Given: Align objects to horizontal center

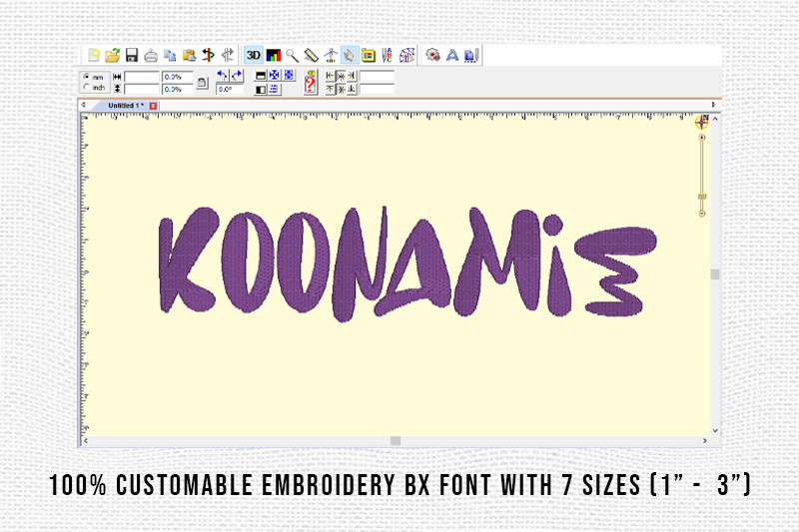Looking at the screenshot, I should click(x=341, y=77).
